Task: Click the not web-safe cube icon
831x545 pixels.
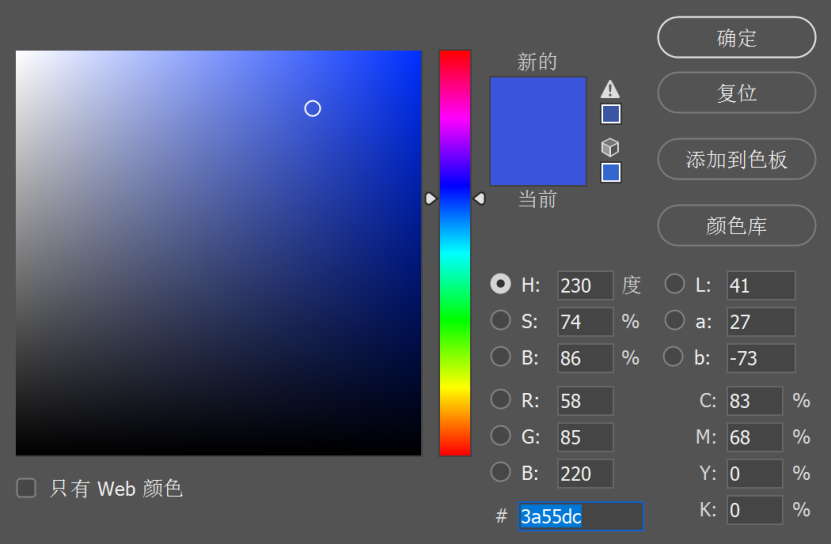Action: point(610,147)
